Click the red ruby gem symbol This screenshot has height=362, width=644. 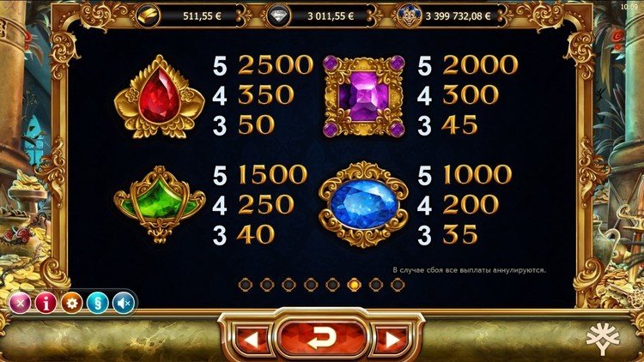(160, 97)
